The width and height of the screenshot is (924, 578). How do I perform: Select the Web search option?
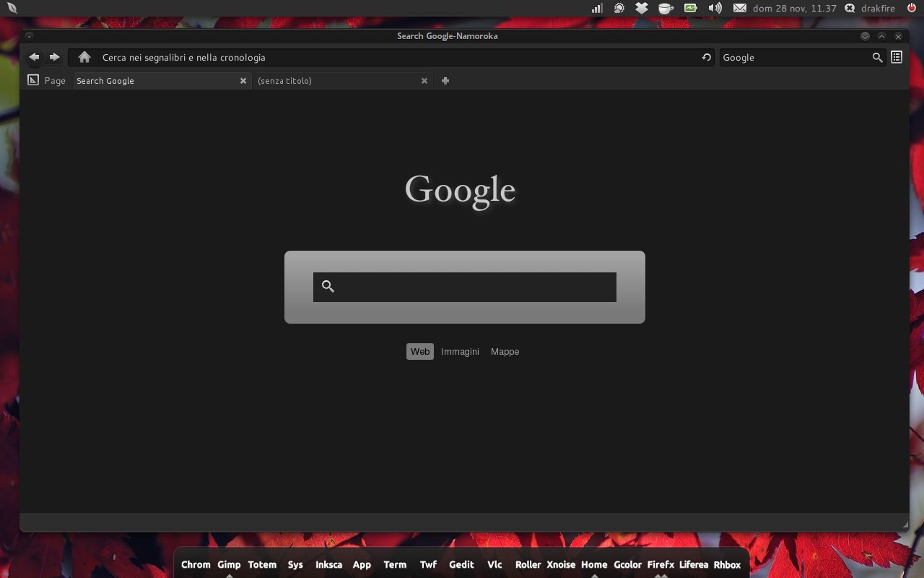420,352
